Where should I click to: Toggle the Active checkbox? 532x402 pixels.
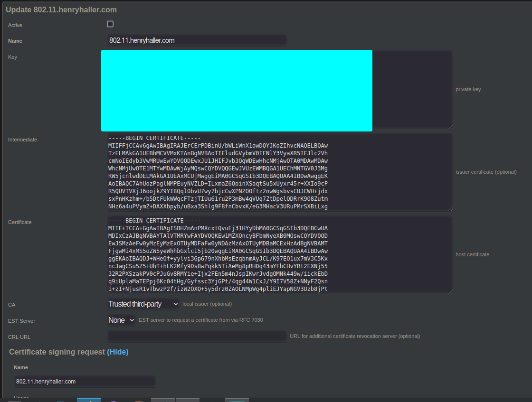(110, 24)
